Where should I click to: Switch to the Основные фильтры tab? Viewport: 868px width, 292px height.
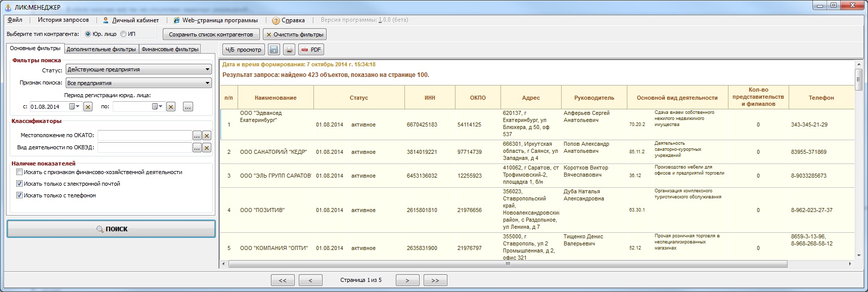[35, 49]
